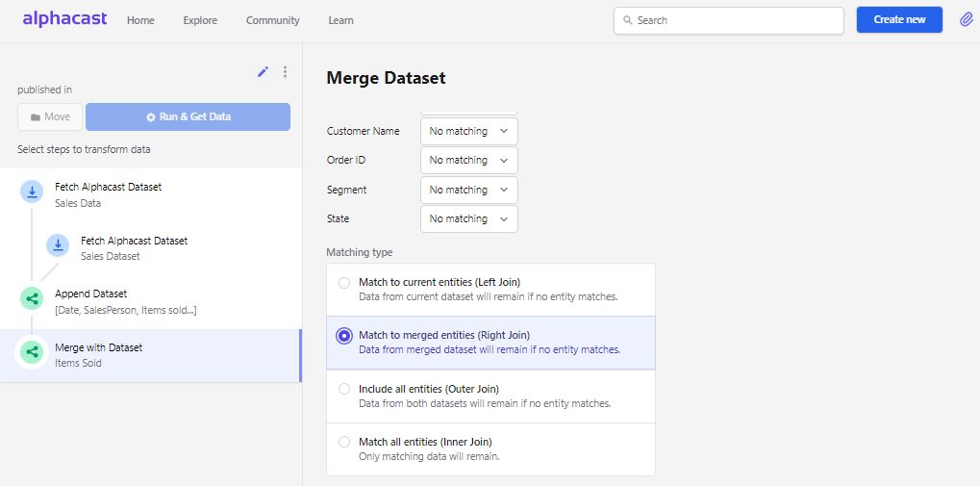Select the Fetch Alphacast Dataset Sales Data step
Image resolution: width=980 pixels, height=486 pixels.
tap(151, 194)
